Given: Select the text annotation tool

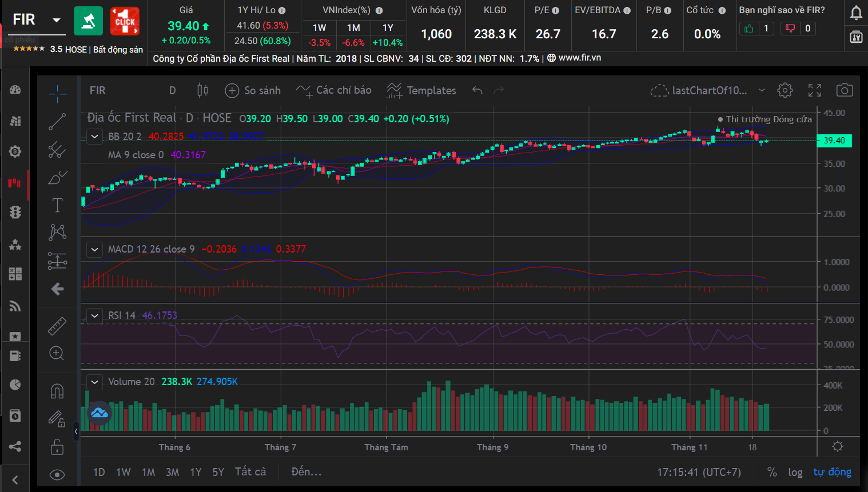Looking at the screenshot, I should click(57, 205).
